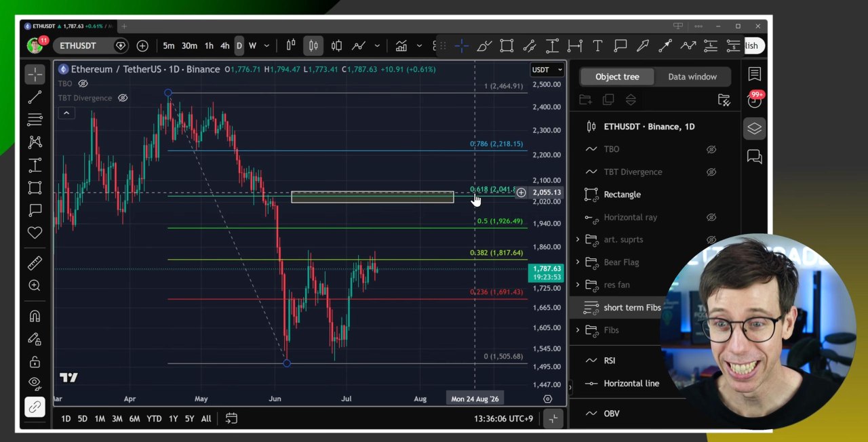Select the rectangle tool in floating toolbar
The image size is (868, 442).
pyautogui.click(x=507, y=45)
